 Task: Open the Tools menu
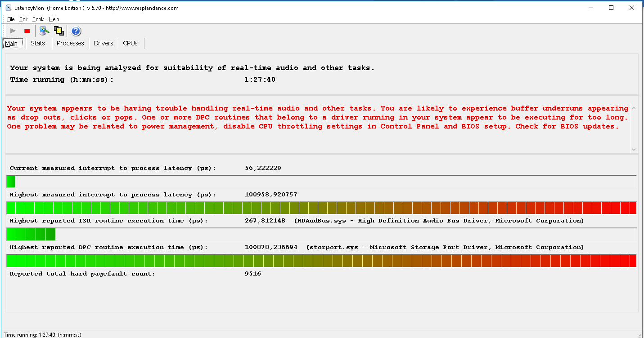38,19
